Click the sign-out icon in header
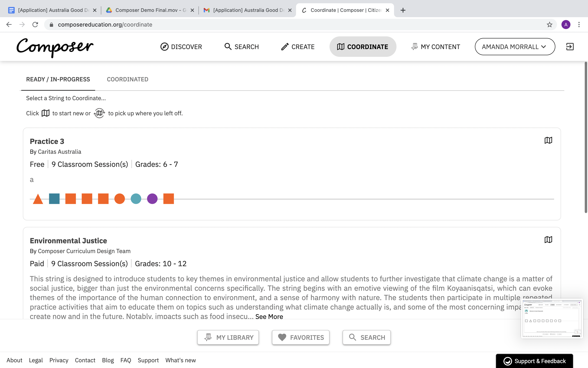The image size is (588, 368). pyautogui.click(x=570, y=47)
